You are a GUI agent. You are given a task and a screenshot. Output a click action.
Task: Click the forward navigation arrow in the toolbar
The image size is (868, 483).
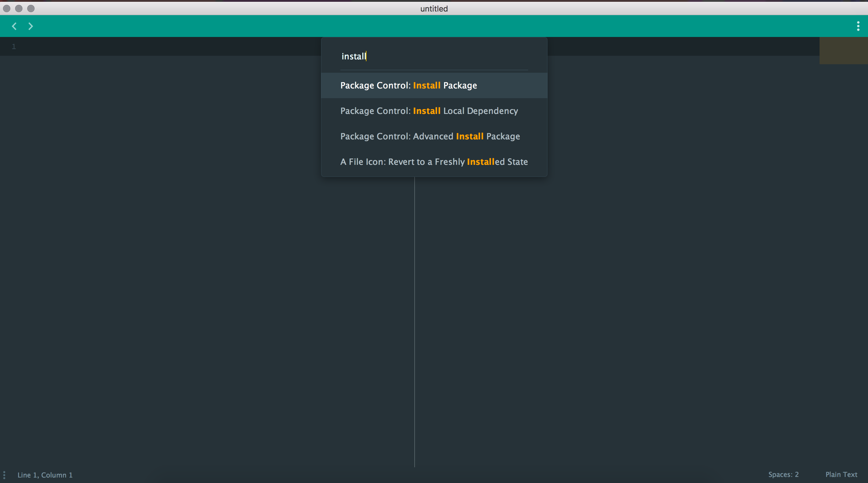(31, 26)
